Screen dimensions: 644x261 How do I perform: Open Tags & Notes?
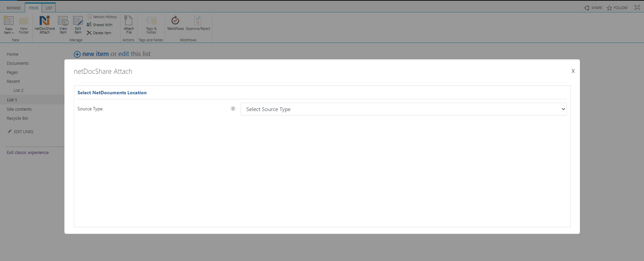[151, 25]
